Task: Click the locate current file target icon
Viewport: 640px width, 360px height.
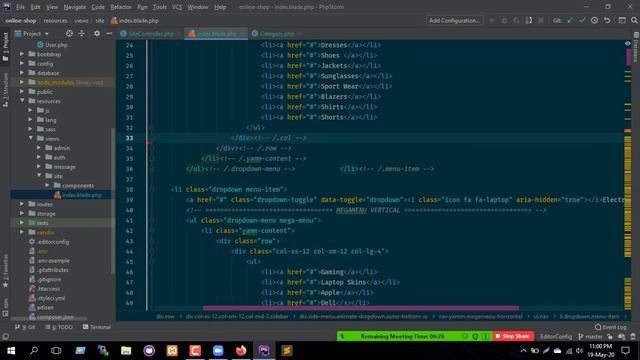Action: tap(69, 33)
